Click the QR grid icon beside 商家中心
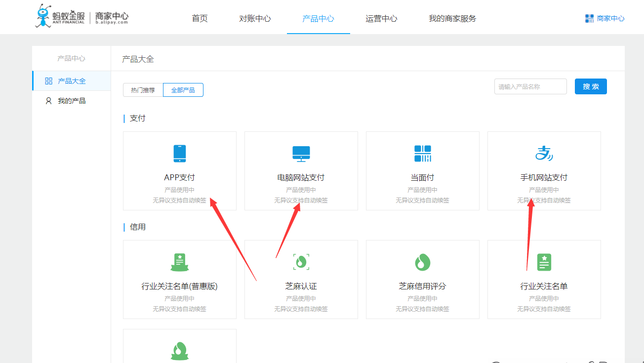Image resolution: width=644 pixels, height=363 pixels. tap(590, 18)
